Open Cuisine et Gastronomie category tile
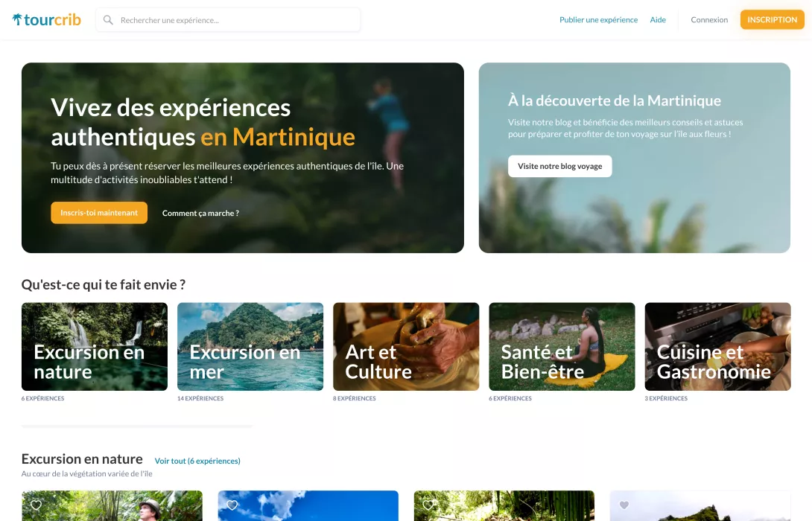812x521 pixels. pos(717,347)
